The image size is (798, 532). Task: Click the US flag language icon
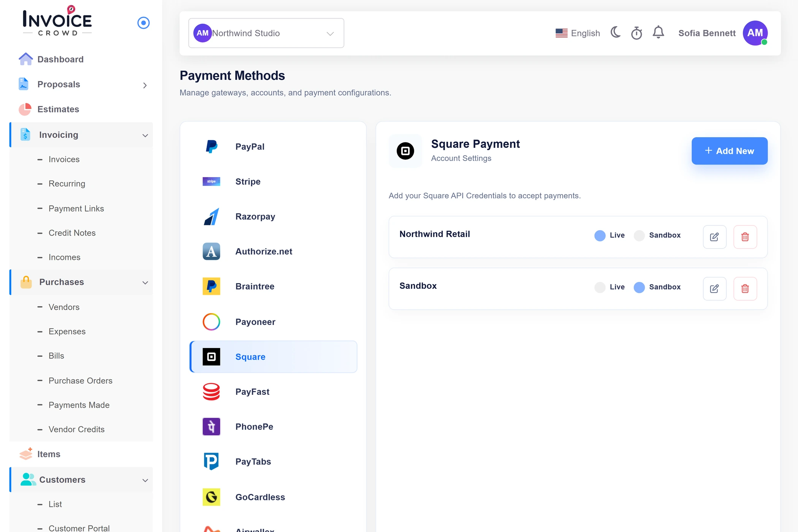pos(561,33)
